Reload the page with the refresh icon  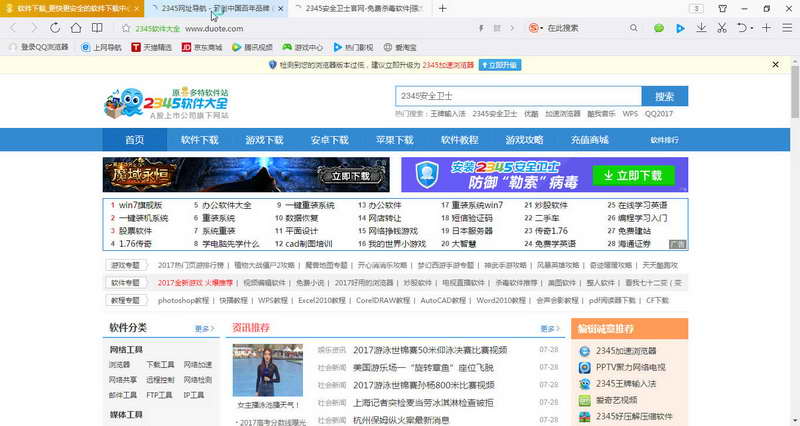(x=55, y=28)
